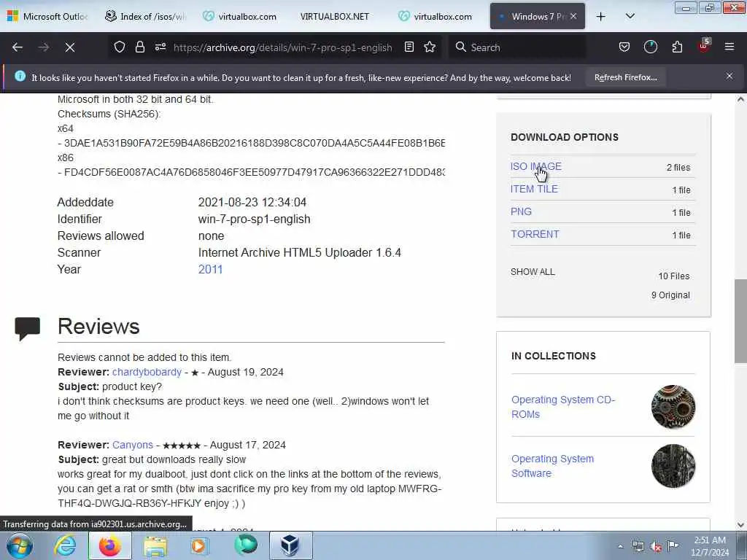747x560 pixels.
Task: Open Windows Media Player from taskbar
Action: [x=199, y=545]
